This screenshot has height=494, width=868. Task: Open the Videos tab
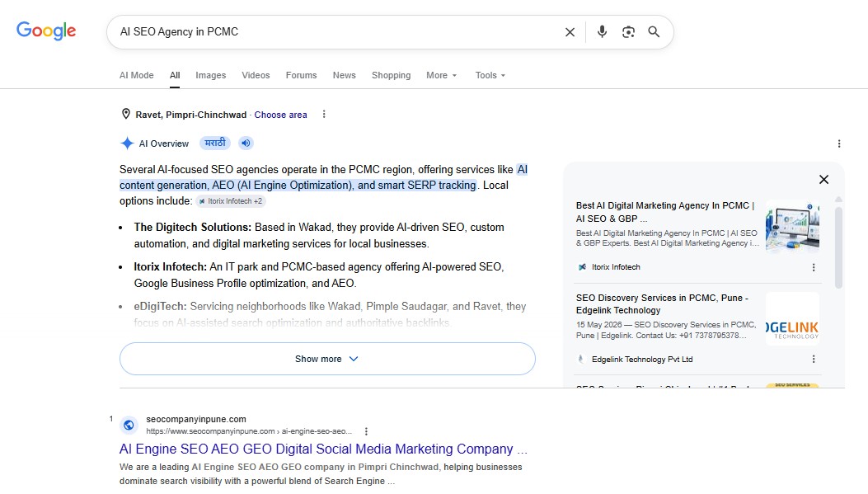[x=256, y=75]
